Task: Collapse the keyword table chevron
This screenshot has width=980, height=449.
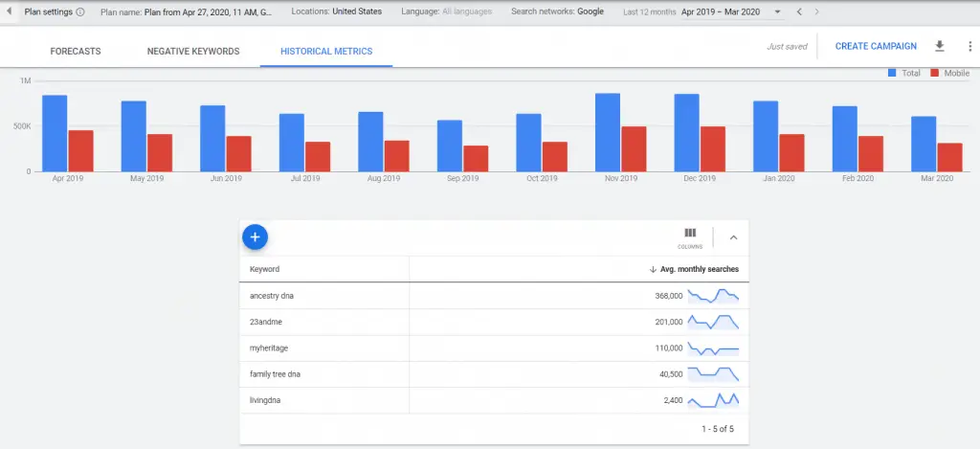Action: tap(734, 237)
